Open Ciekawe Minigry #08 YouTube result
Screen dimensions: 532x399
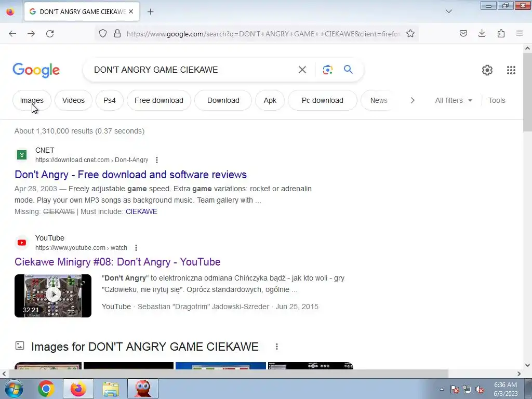click(x=117, y=262)
